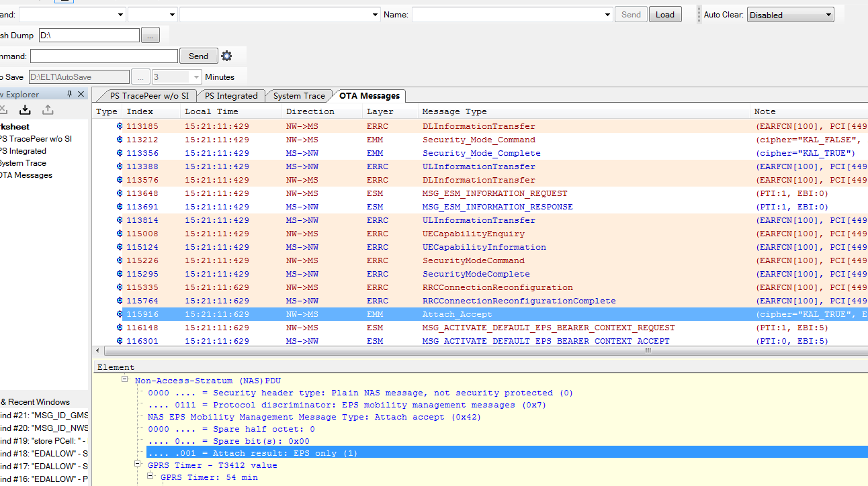Screen dimensions: 868x486
Task: Click inside the Command input field
Action: (103, 55)
